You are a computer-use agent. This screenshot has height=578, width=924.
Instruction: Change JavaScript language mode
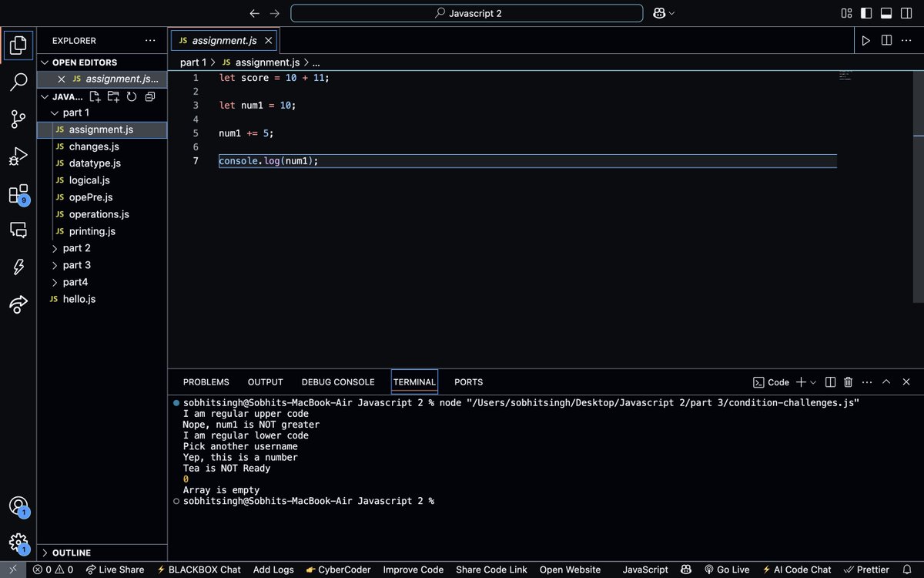coord(645,570)
